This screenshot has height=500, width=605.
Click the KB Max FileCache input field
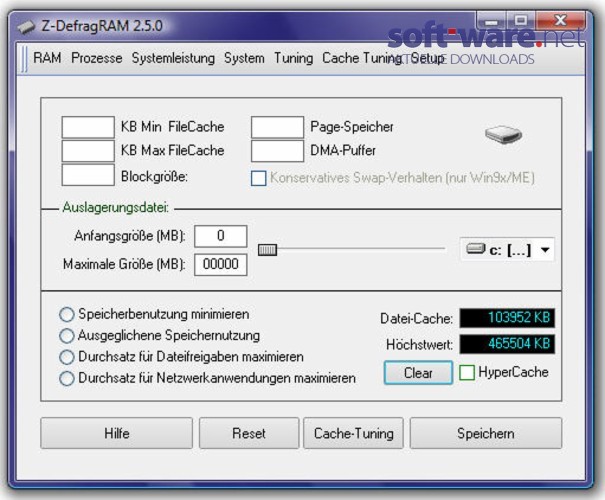coord(88,150)
